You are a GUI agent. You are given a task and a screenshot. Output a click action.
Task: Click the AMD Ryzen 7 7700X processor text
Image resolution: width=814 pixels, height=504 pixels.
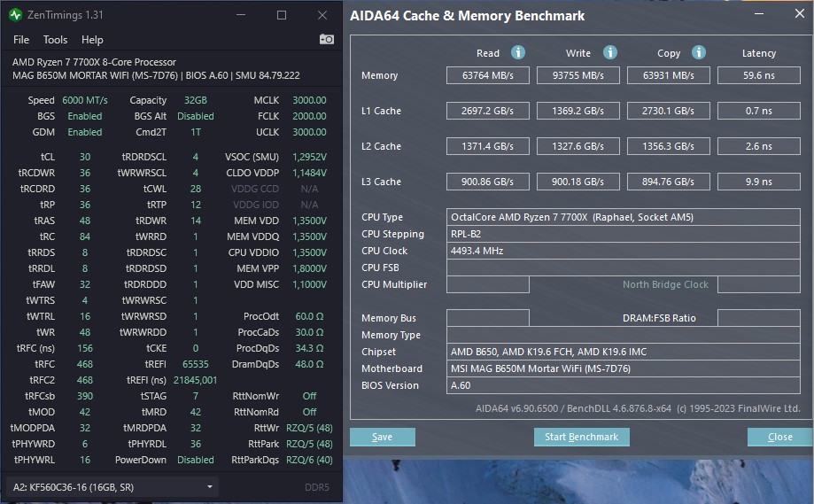point(94,62)
